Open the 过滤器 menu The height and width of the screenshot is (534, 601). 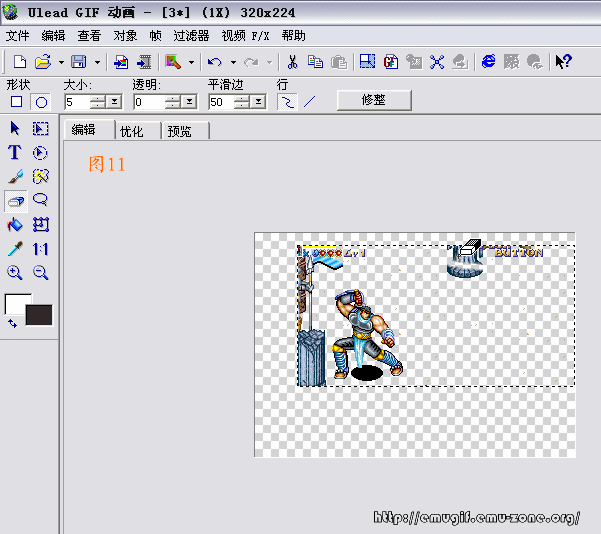pos(191,36)
